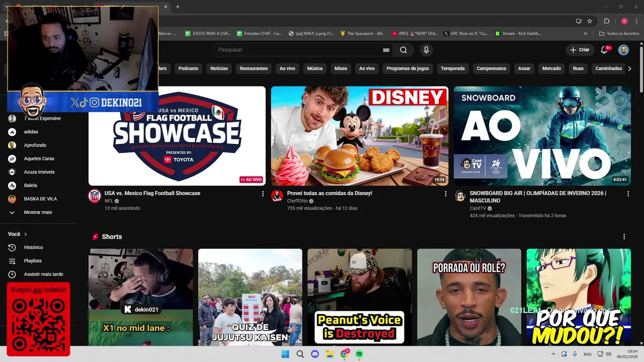644x362 pixels.
Task: Select the Temporada category chip
Action: [453, 68]
